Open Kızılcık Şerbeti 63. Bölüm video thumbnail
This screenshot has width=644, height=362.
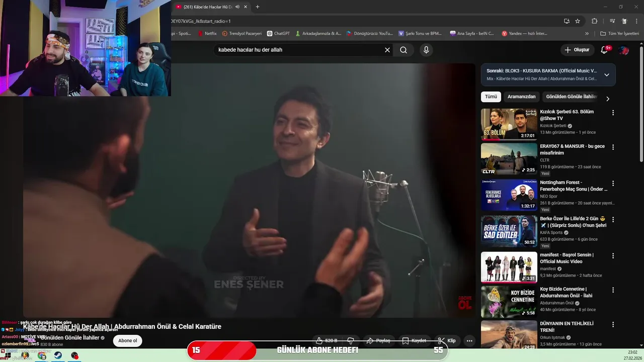coord(509,124)
